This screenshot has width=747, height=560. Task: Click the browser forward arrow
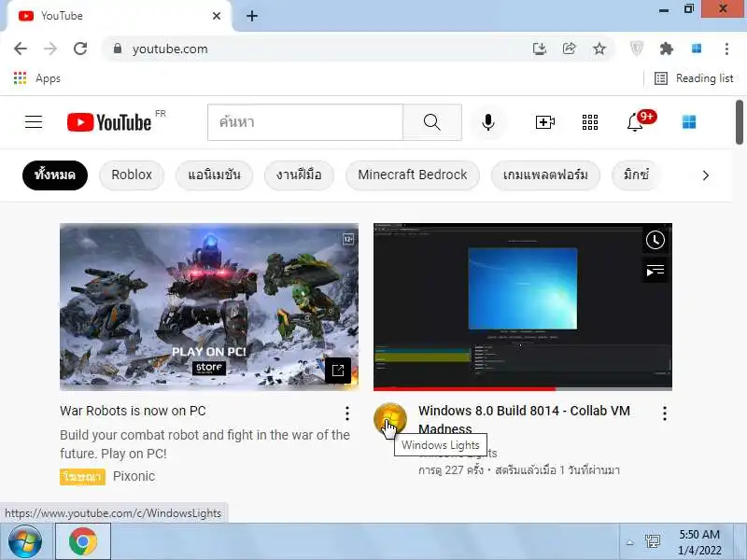(50, 49)
